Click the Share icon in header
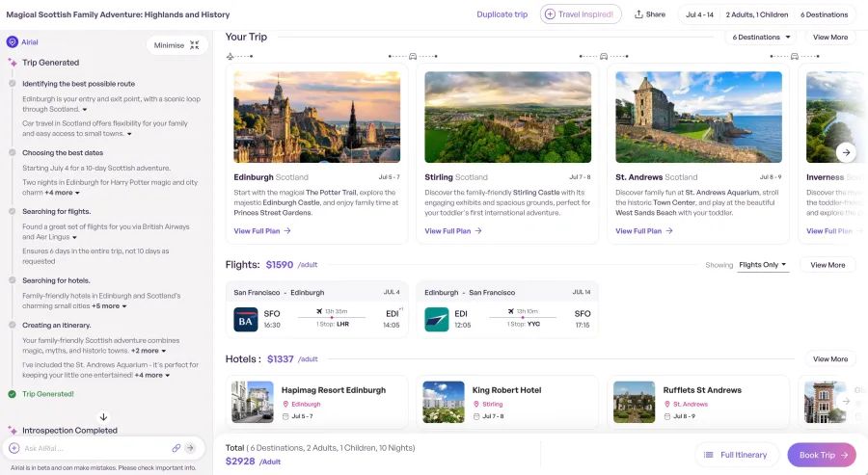This screenshot has width=868, height=475. pos(639,14)
